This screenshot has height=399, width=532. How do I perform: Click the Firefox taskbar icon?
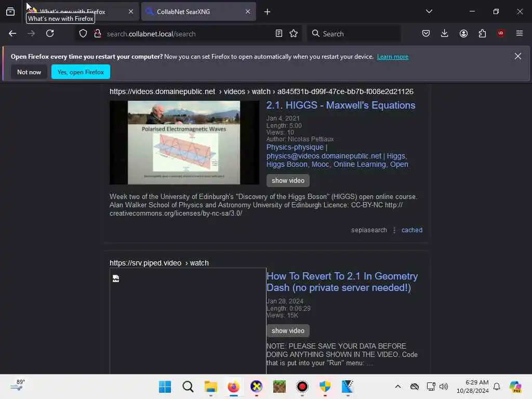tap(233, 387)
